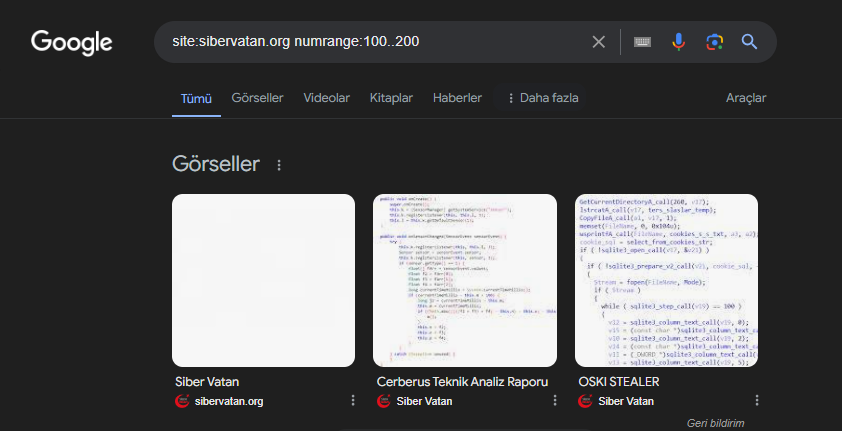Image resolution: width=842 pixels, height=431 pixels.
Task: Switch to the Görseller tab
Action: [x=257, y=98]
